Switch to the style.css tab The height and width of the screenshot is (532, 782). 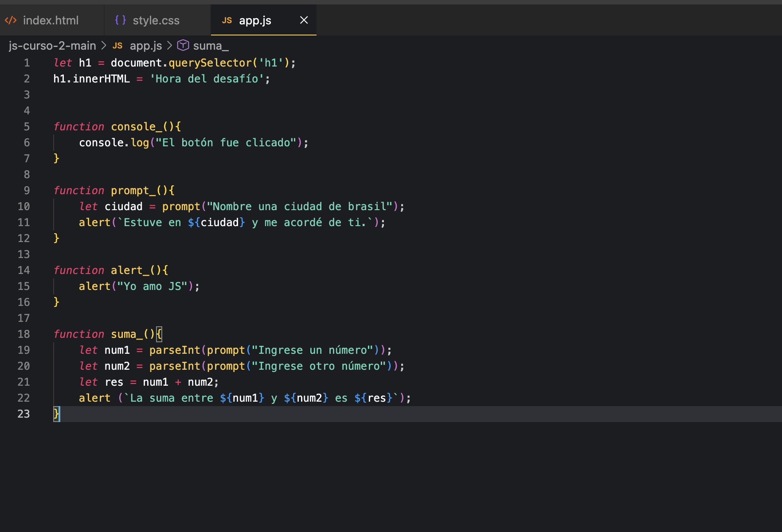tap(156, 20)
